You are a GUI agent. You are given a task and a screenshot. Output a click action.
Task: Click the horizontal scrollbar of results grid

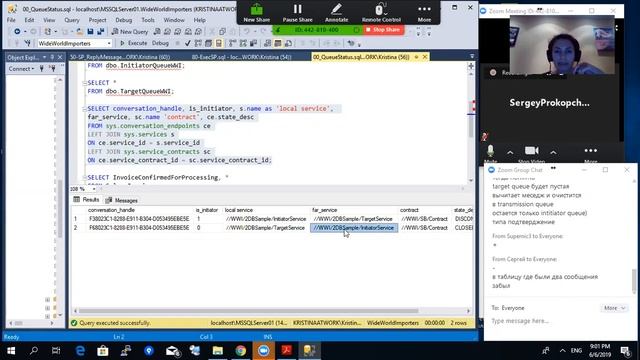click(249, 311)
